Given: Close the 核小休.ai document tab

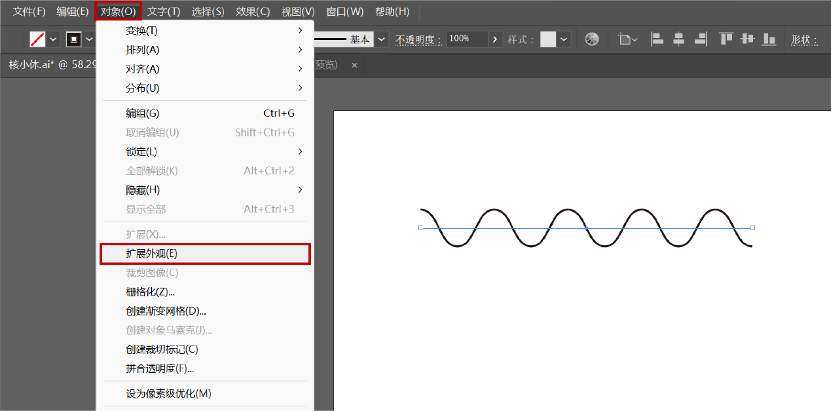Looking at the screenshot, I should pos(354,65).
